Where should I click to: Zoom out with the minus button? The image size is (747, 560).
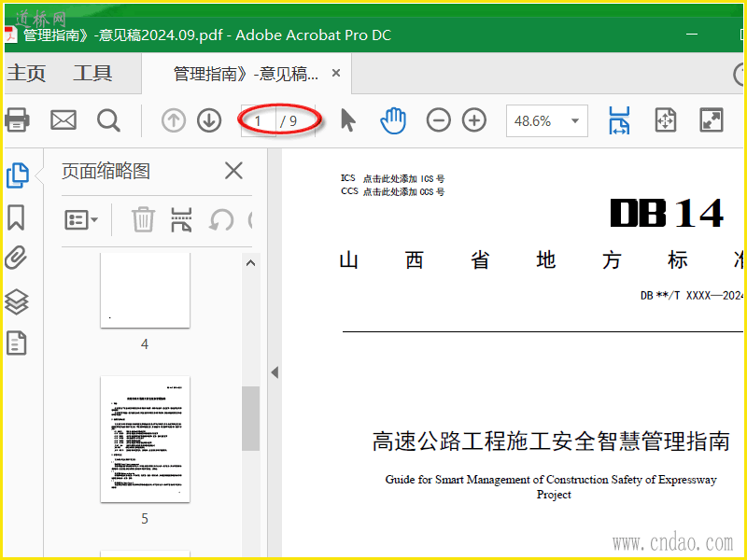[x=438, y=120]
